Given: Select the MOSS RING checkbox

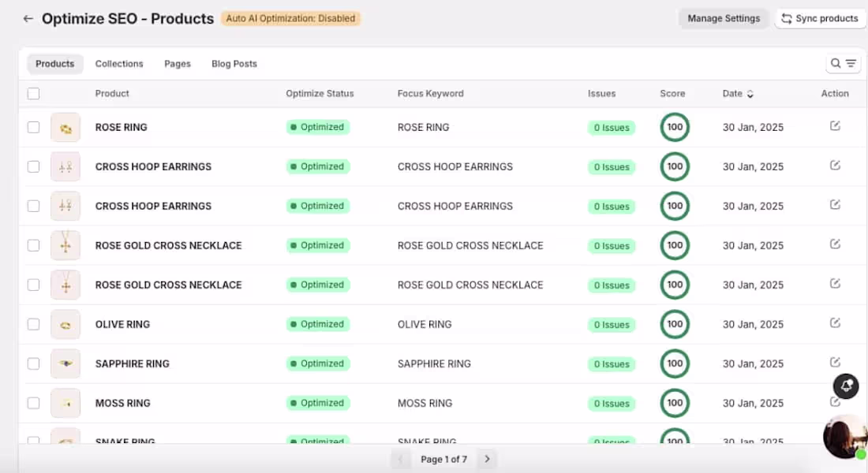Looking at the screenshot, I should [34, 403].
